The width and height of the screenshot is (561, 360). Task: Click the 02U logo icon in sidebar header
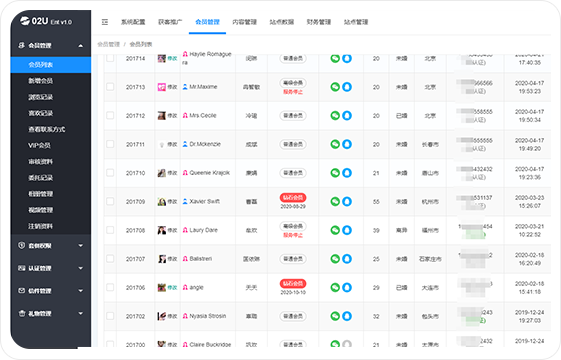24,21
